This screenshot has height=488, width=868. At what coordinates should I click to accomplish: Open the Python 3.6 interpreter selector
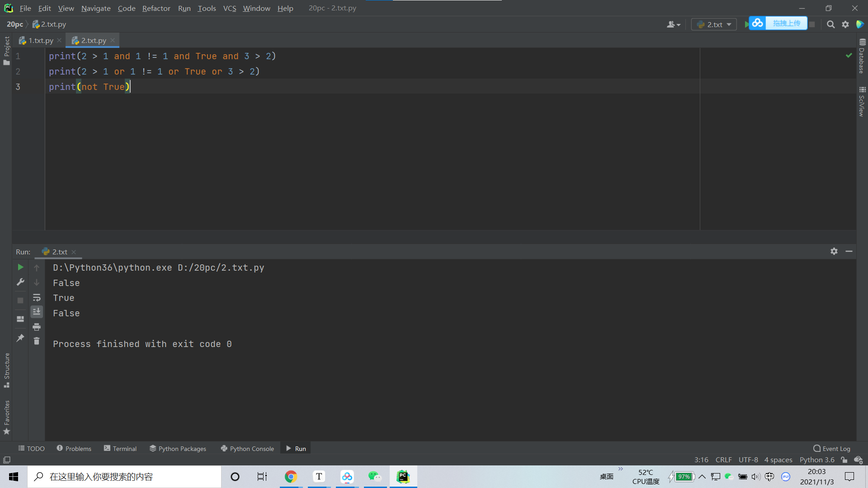(816, 460)
